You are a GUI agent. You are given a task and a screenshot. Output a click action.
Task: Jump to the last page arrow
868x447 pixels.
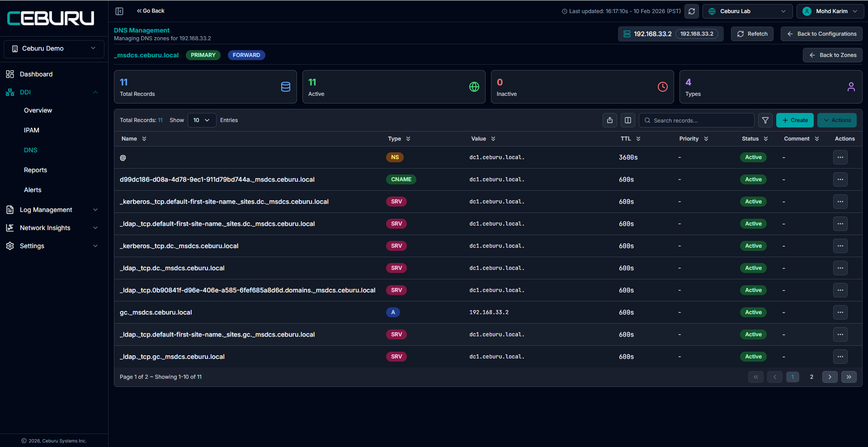[849, 377]
